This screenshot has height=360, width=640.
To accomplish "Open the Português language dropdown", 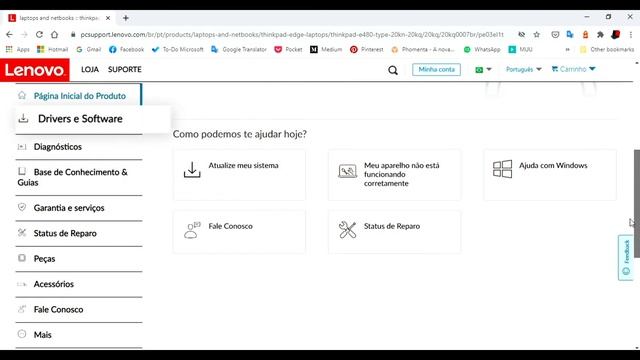I will (x=524, y=69).
